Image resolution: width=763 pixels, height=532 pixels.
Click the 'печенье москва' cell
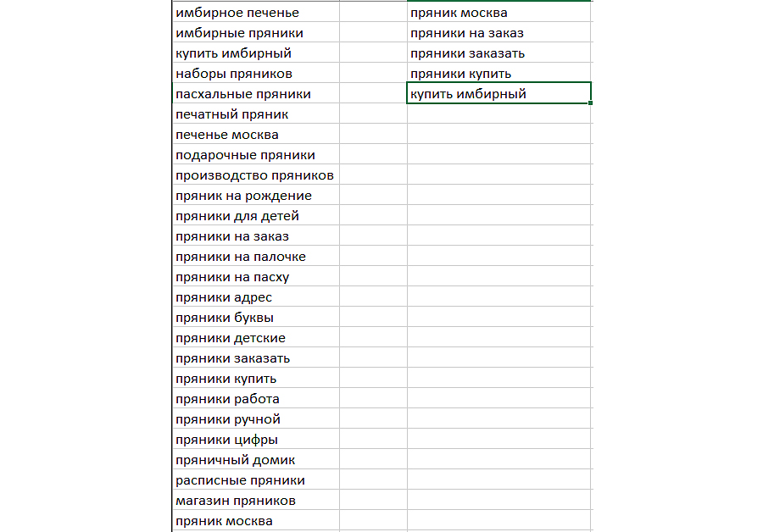(x=227, y=135)
